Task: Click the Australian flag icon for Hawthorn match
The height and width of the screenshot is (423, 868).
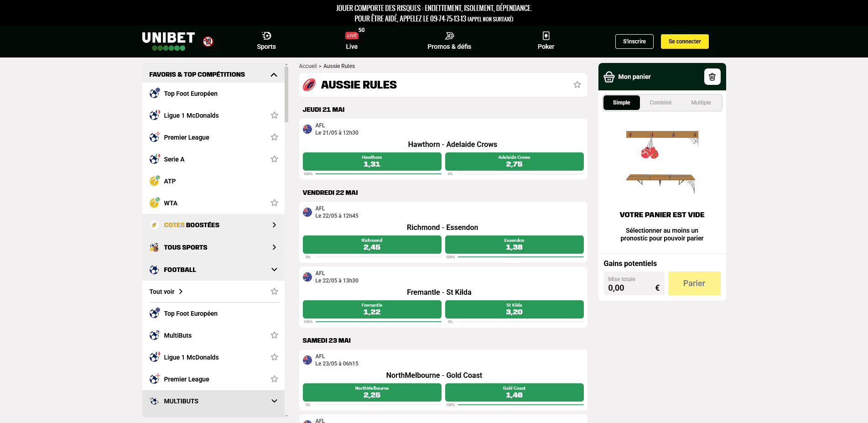Action: tap(307, 129)
